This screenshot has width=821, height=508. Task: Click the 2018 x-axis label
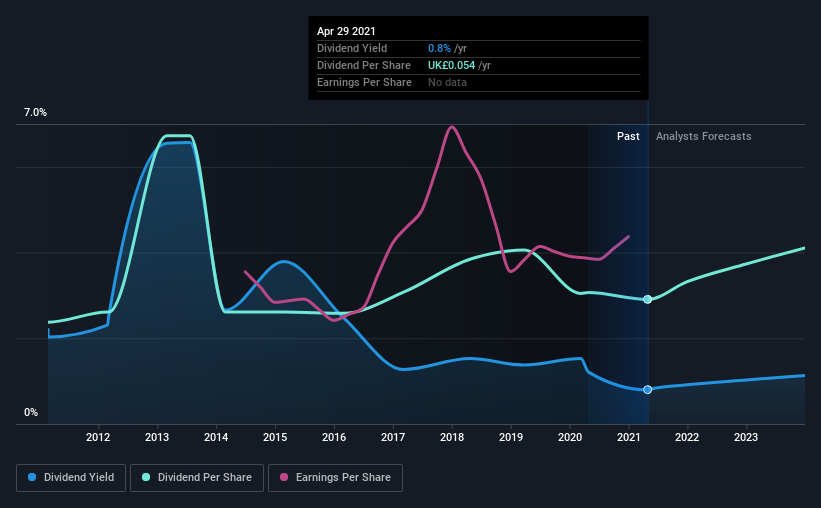tap(452, 437)
